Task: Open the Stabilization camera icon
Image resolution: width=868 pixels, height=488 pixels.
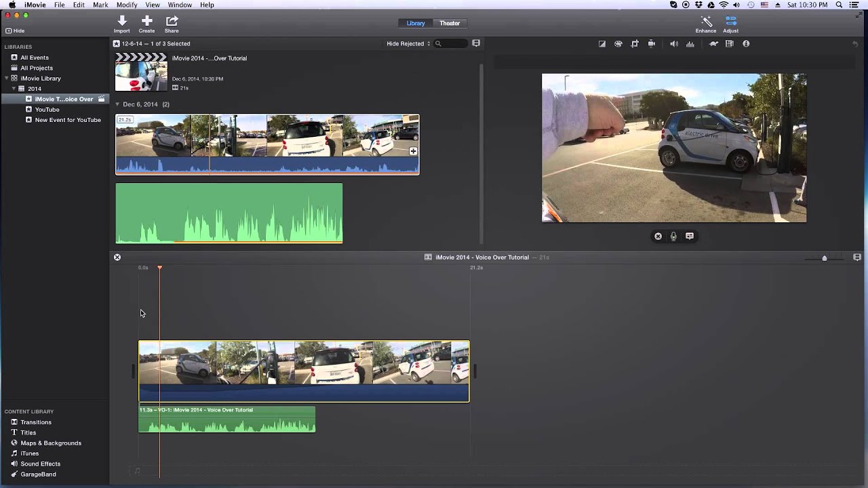Action: [x=652, y=44]
